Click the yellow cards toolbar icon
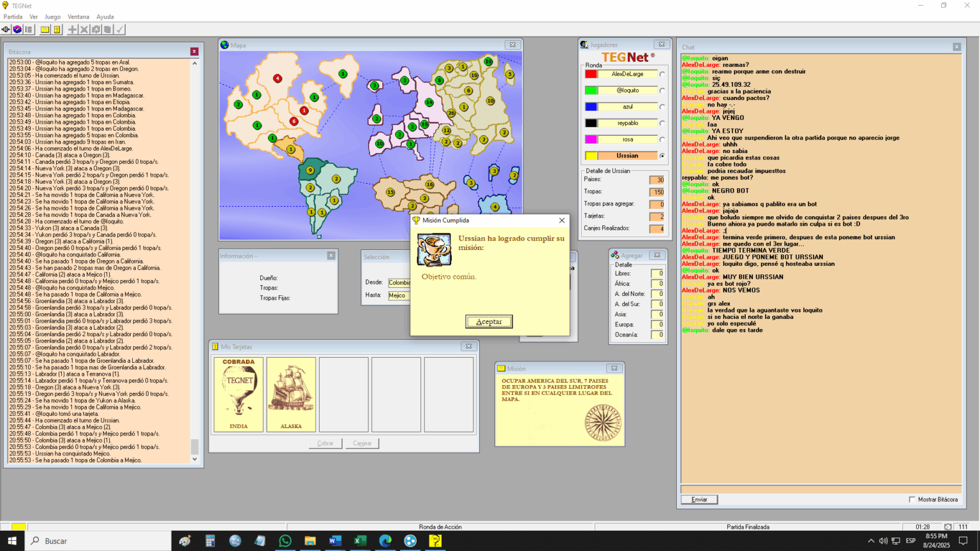980x551 pixels. point(57,29)
